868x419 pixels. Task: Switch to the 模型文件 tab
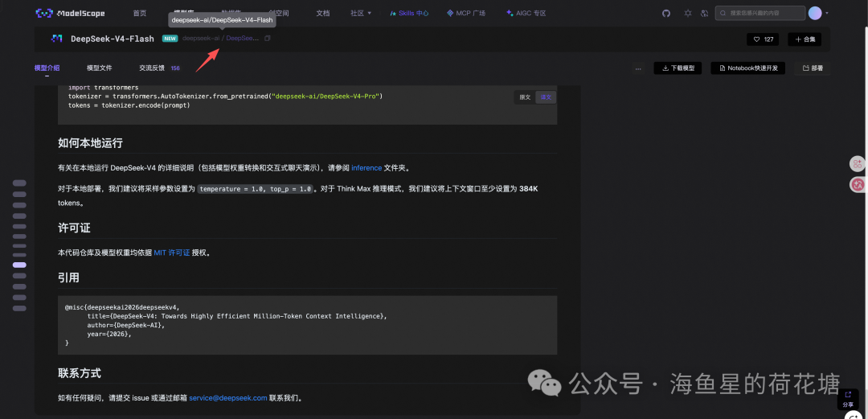click(x=99, y=68)
